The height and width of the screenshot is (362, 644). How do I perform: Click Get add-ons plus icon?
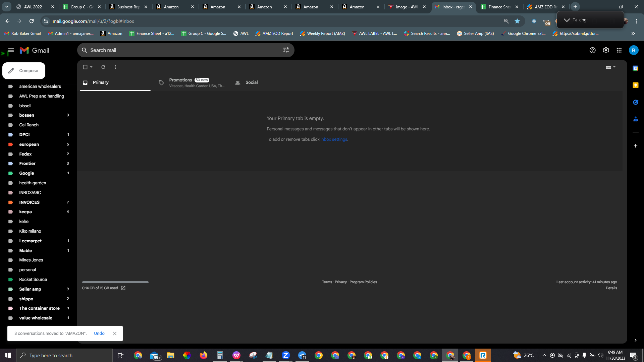click(x=635, y=146)
